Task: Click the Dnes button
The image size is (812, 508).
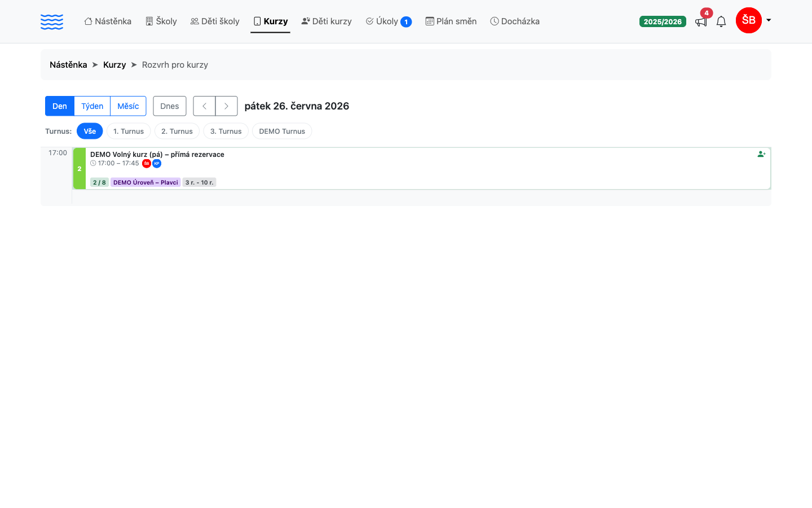Action: [x=170, y=106]
